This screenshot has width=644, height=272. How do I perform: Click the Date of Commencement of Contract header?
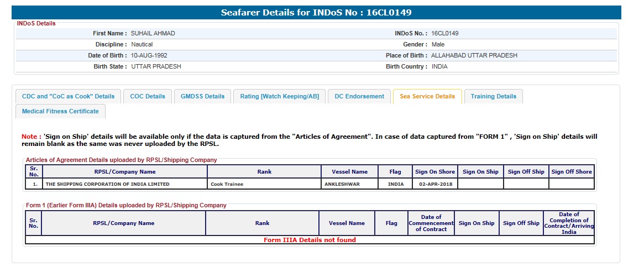click(x=431, y=223)
